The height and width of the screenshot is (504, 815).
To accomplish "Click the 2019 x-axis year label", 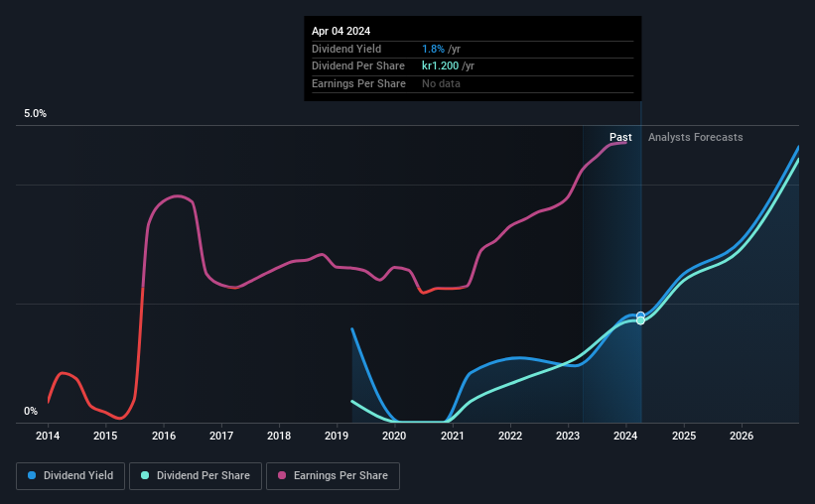I will point(337,436).
